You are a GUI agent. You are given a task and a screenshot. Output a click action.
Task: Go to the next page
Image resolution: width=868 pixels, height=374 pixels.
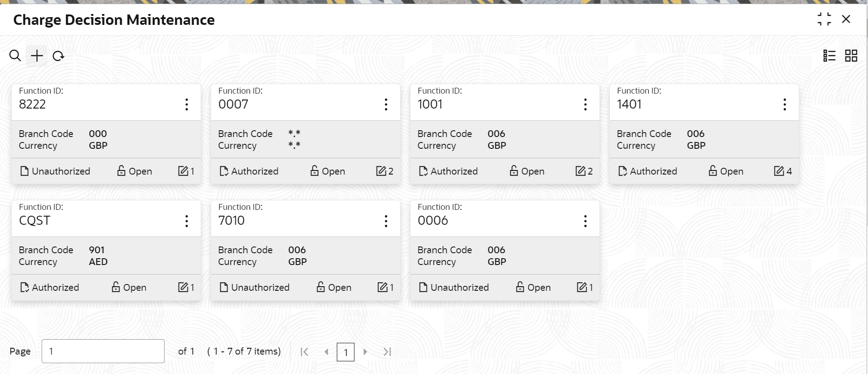(365, 352)
